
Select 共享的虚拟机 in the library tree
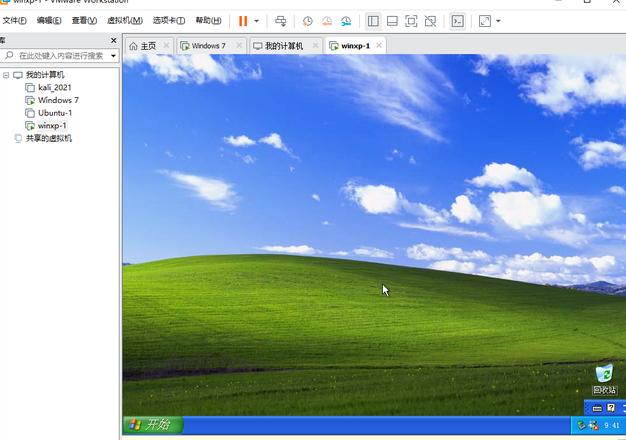click(x=49, y=139)
